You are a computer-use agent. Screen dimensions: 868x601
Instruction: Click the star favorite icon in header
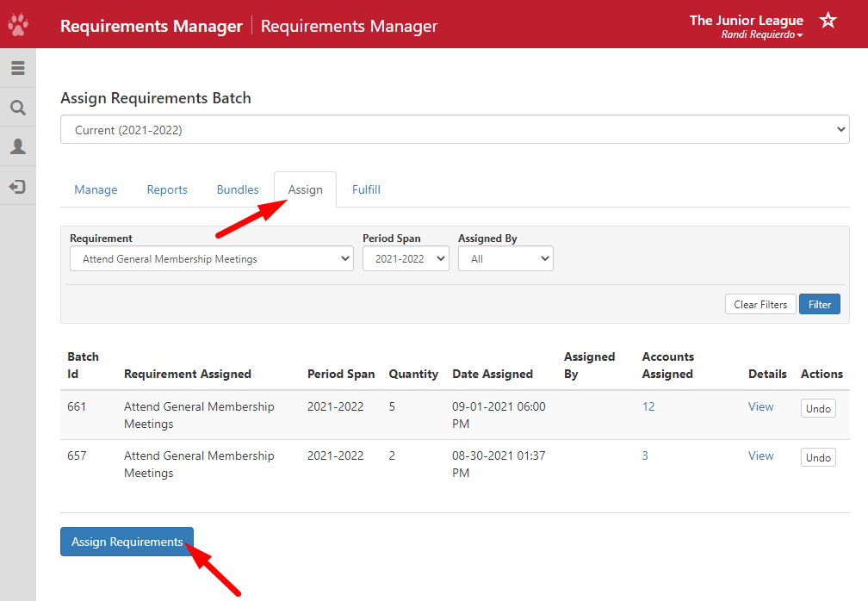828,20
